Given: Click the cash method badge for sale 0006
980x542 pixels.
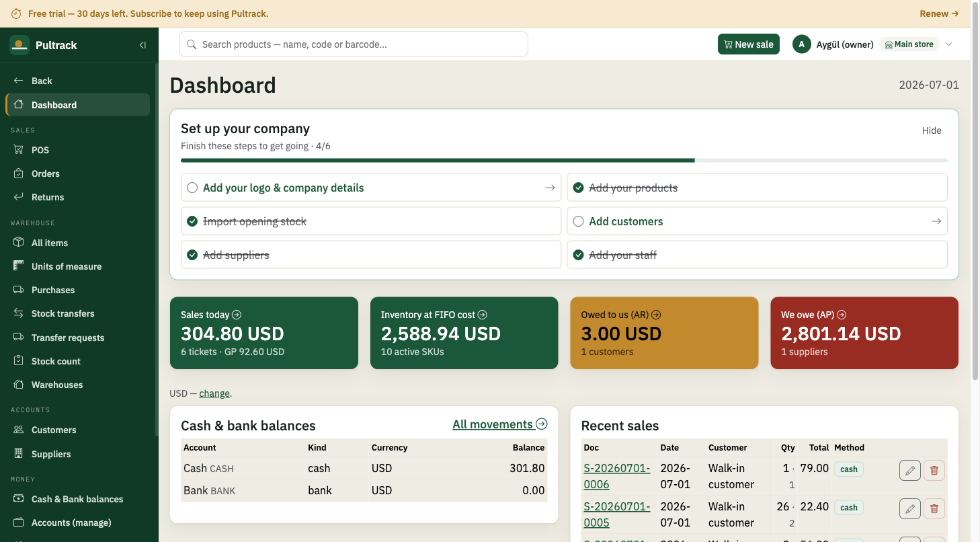Looking at the screenshot, I should 849,469.
